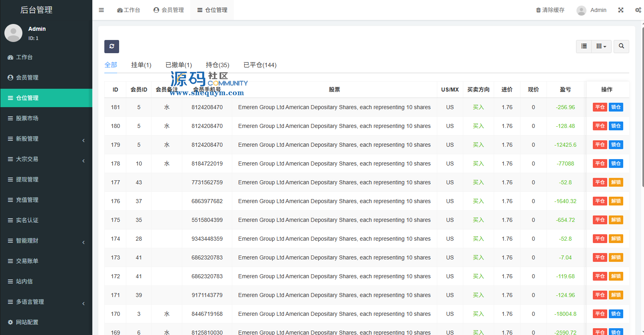Open 会员管理 in the sidebar
644x335 pixels.
pos(27,78)
